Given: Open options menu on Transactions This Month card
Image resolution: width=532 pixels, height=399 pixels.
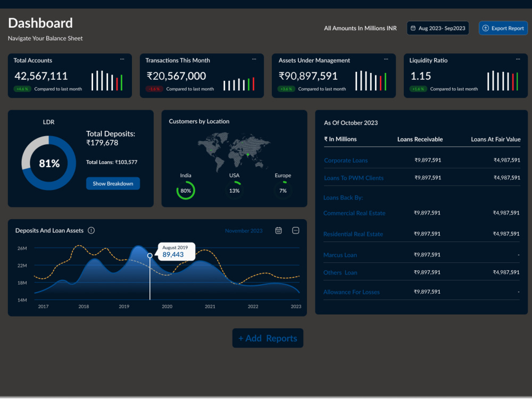Looking at the screenshot, I should (254, 60).
